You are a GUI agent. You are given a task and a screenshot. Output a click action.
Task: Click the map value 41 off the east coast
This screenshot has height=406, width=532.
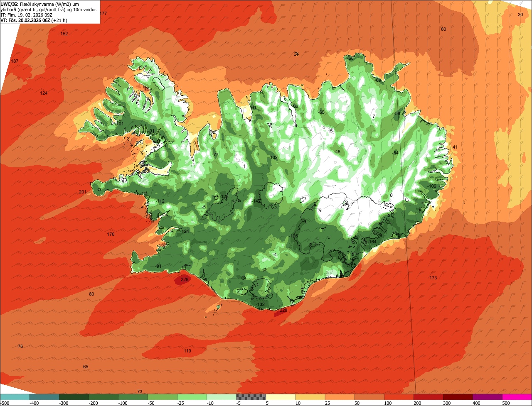pyautogui.click(x=455, y=147)
